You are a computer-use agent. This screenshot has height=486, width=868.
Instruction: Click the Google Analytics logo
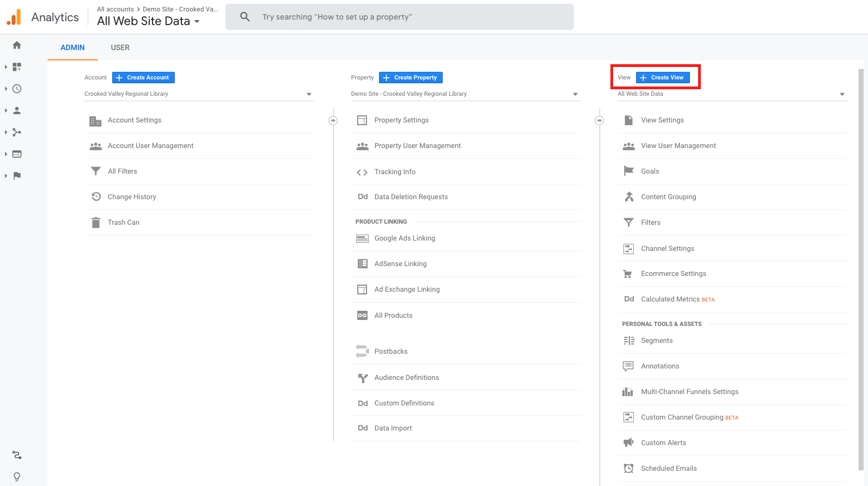(x=14, y=17)
